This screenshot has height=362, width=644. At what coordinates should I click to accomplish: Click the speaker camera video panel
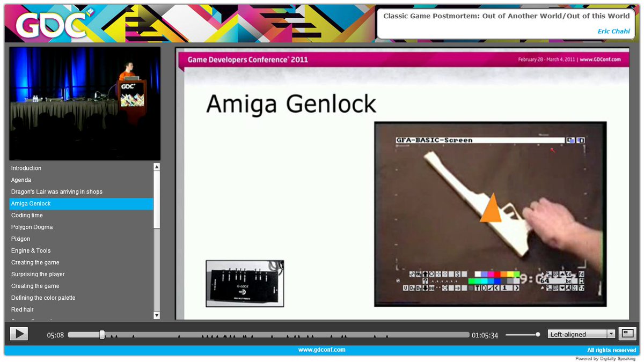coord(85,104)
